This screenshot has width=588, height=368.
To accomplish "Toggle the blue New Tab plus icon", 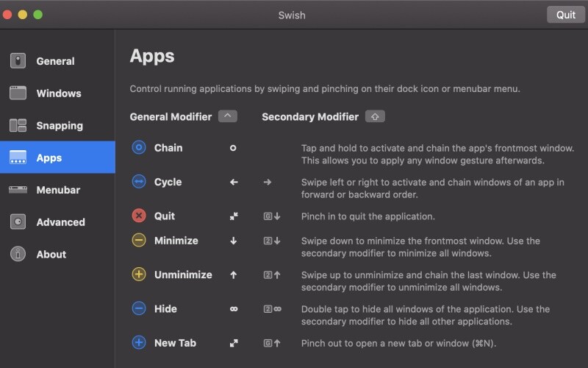I will pyautogui.click(x=139, y=343).
